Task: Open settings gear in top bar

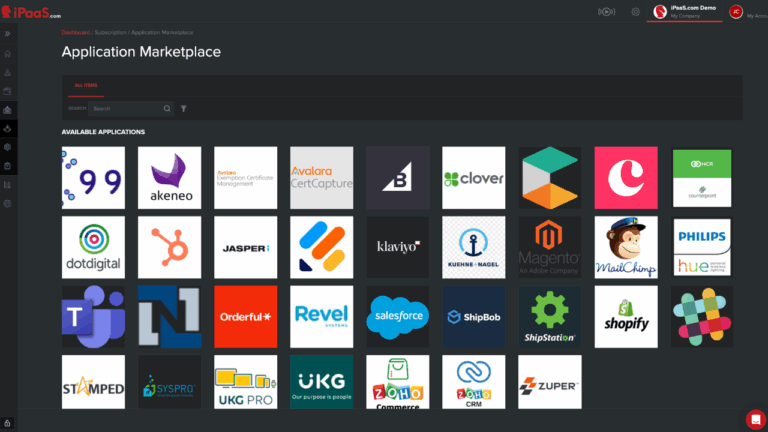Action: tap(635, 12)
